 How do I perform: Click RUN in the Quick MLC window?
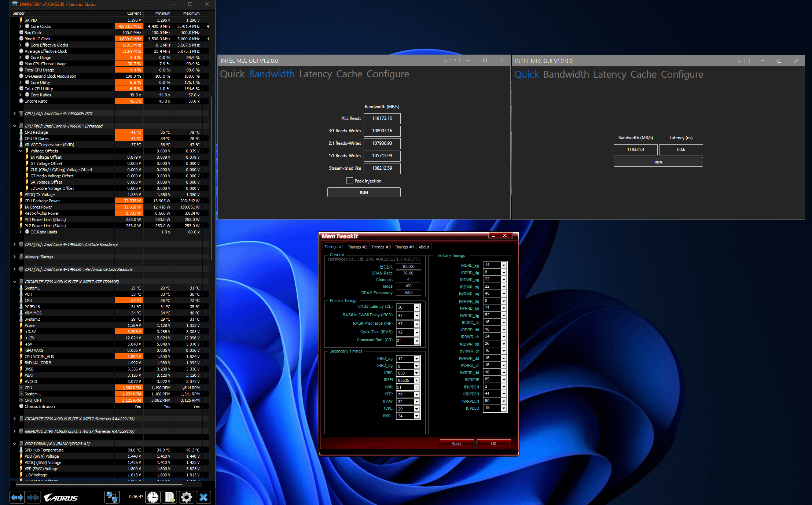(658, 162)
